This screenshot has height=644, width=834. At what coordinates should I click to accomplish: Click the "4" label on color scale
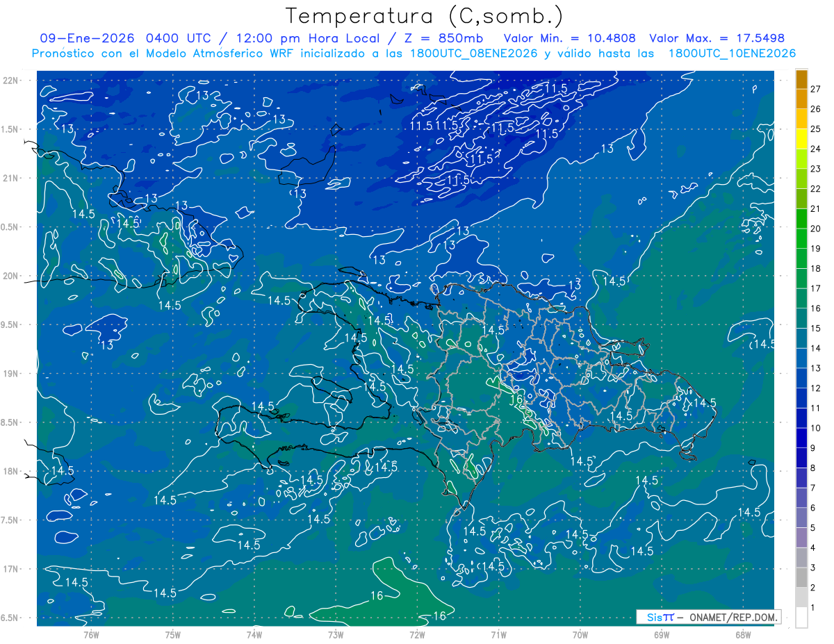(x=813, y=548)
